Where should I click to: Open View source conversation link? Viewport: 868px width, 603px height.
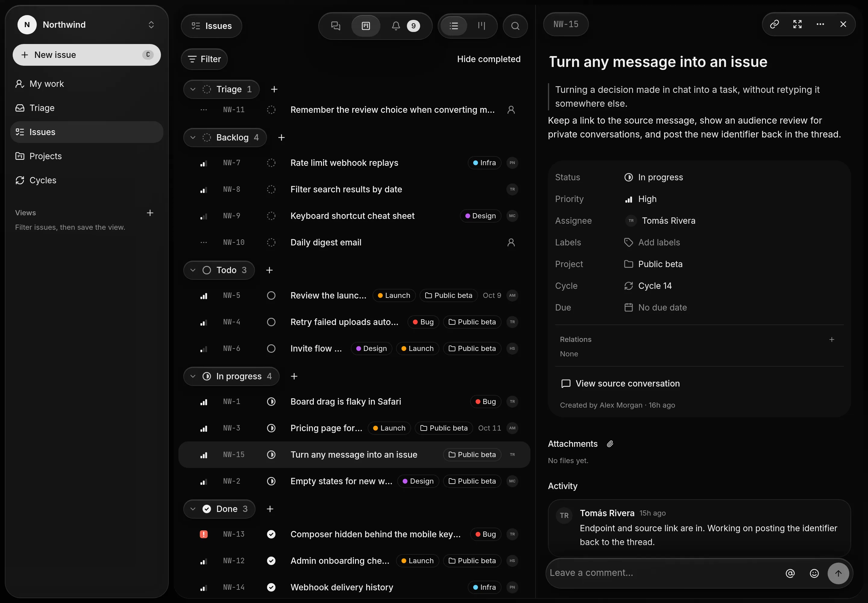click(620, 384)
